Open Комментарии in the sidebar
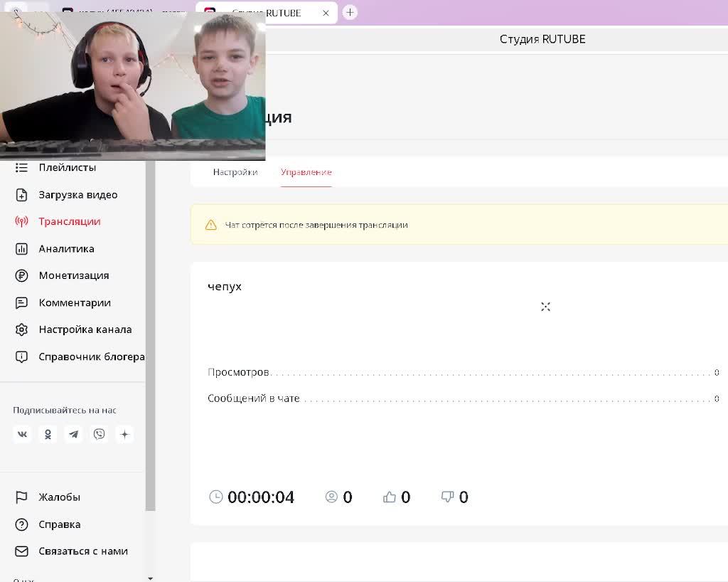Image resolution: width=728 pixels, height=582 pixels. pos(75,303)
